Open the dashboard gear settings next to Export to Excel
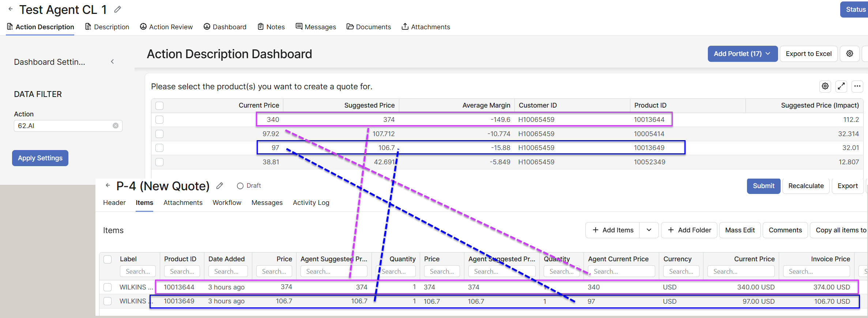The height and width of the screenshot is (318, 868). 849,54
